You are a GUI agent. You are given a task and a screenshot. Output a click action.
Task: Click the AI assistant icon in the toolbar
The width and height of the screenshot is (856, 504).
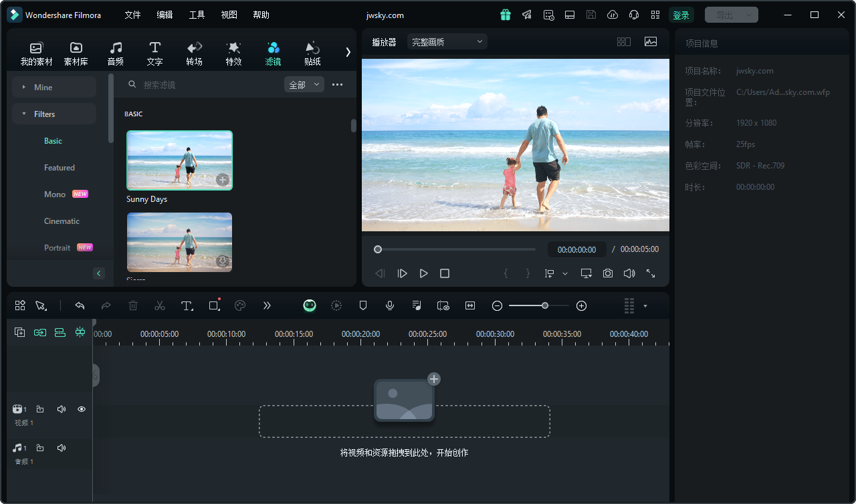coord(310,305)
